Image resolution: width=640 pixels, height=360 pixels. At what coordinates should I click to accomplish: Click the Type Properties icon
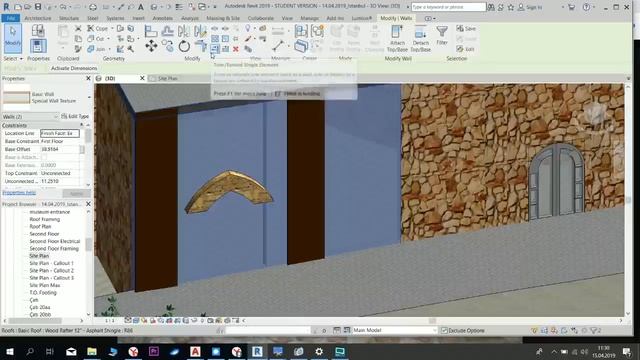coord(38,31)
